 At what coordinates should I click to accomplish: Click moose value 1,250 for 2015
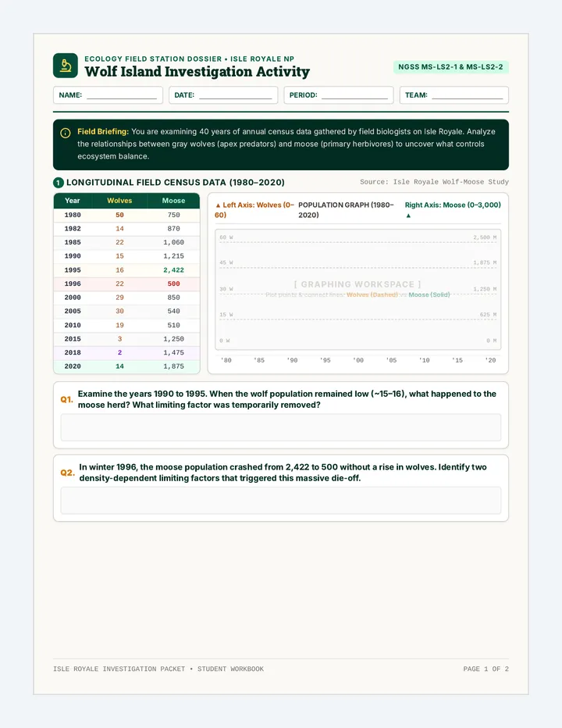point(173,339)
